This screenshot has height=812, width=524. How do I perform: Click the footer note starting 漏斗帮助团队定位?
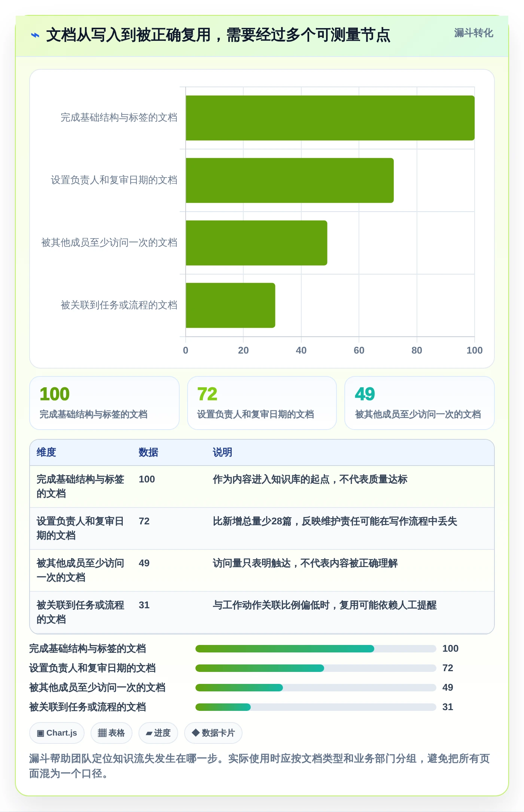[x=259, y=766]
